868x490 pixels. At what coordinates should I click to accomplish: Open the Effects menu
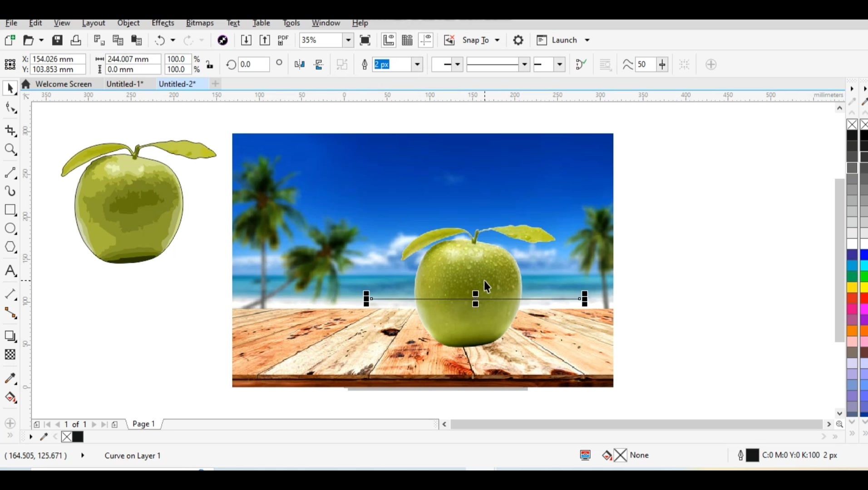click(x=163, y=23)
